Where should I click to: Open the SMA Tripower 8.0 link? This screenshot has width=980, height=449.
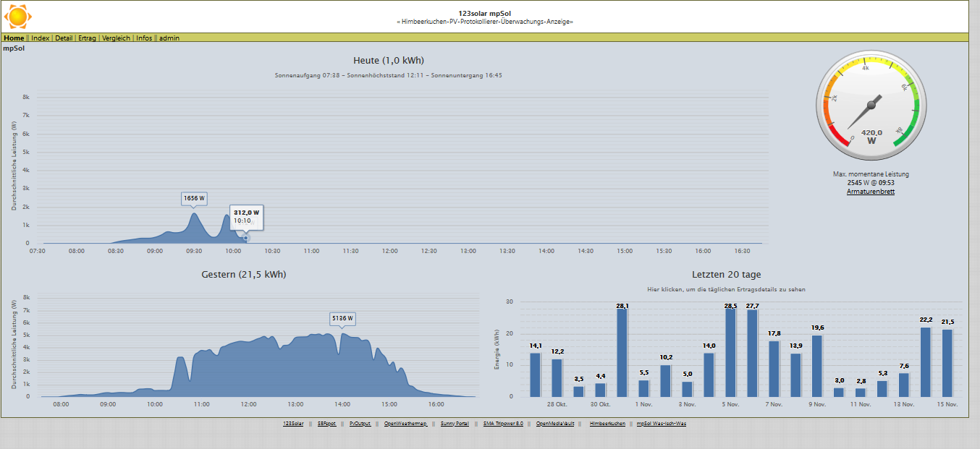coord(503,424)
